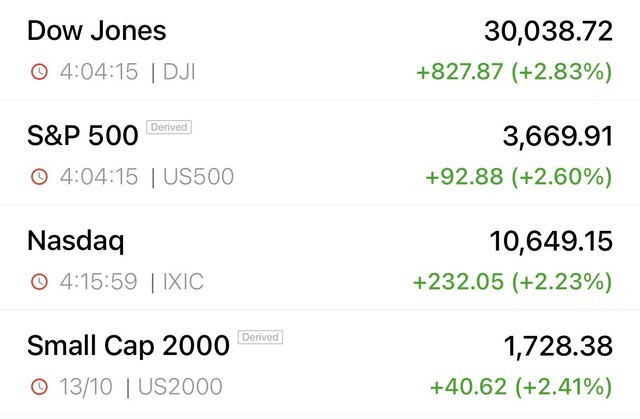Tap the clock icon beside Dow Jones time
Viewport: 640px width, 419px height.
[x=40, y=72]
